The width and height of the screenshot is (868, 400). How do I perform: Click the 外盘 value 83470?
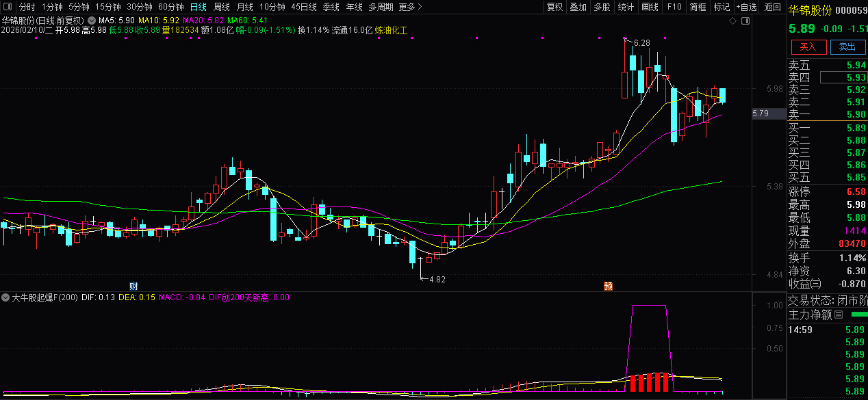tap(852, 243)
